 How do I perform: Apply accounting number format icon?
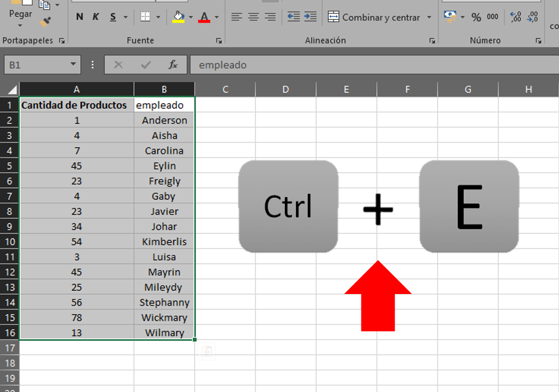pyautogui.click(x=450, y=17)
